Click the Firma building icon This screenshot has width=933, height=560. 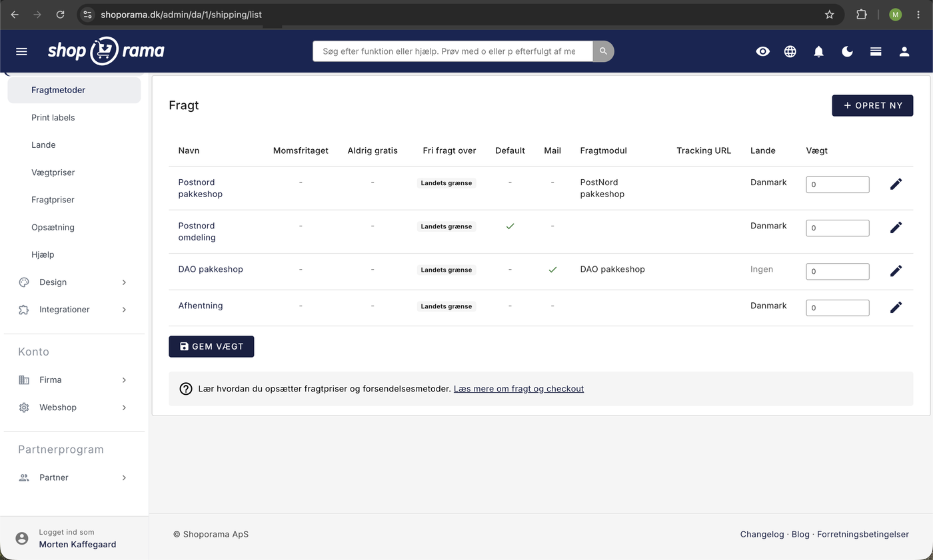pyautogui.click(x=24, y=380)
